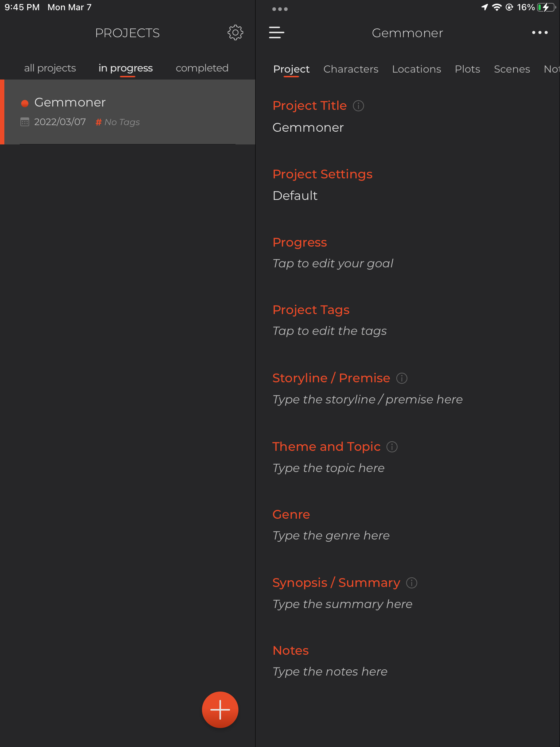Viewport: 560px width, 747px height.
Task: Type in the storyline premise field
Action: (367, 399)
